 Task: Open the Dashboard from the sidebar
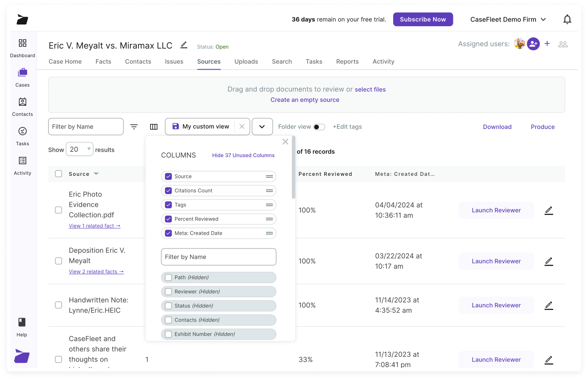[22, 47]
